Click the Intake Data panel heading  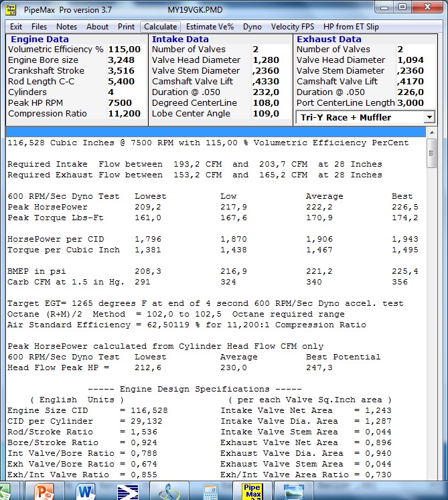coord(180,39)
